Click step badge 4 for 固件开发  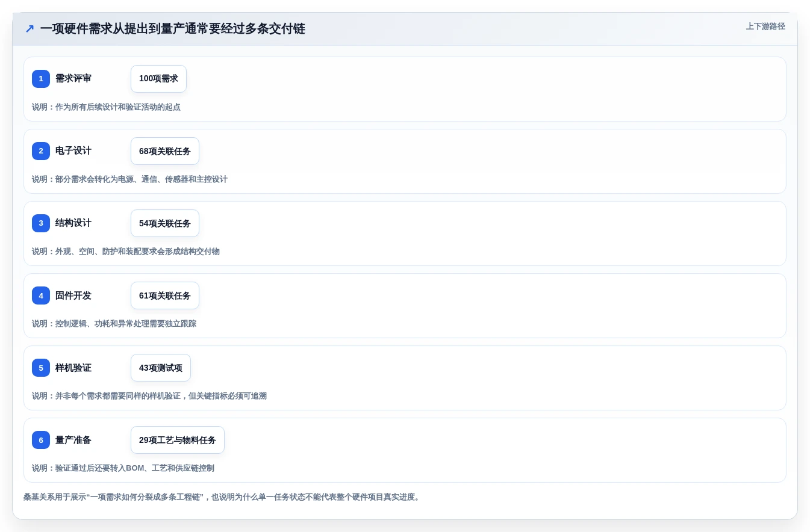tap(41, 295)
